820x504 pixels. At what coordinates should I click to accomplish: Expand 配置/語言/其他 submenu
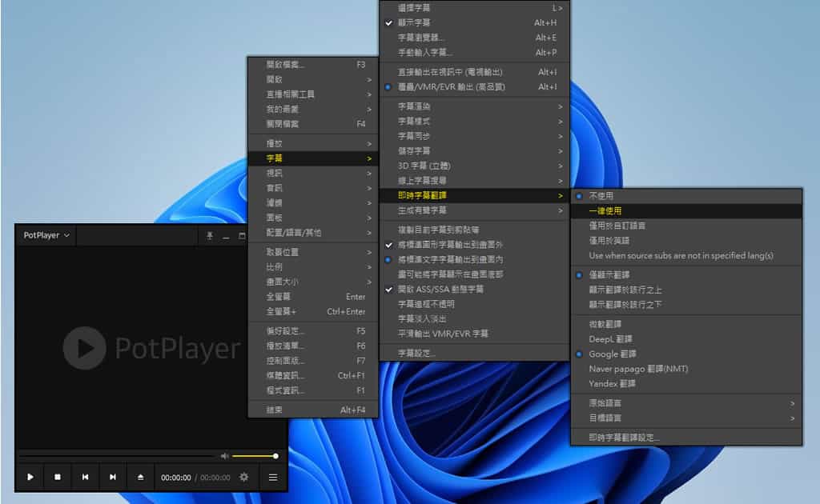pos(313,233)
